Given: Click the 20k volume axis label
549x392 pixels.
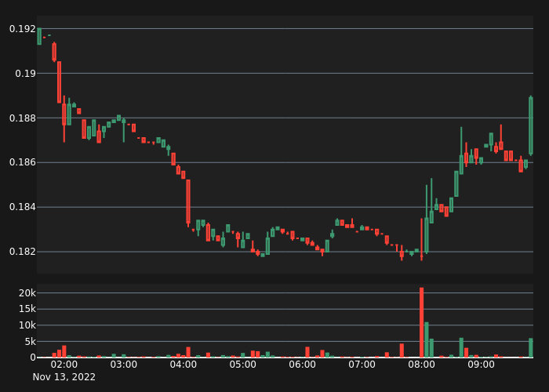Looking at the screenshot, I should point(27,293).
